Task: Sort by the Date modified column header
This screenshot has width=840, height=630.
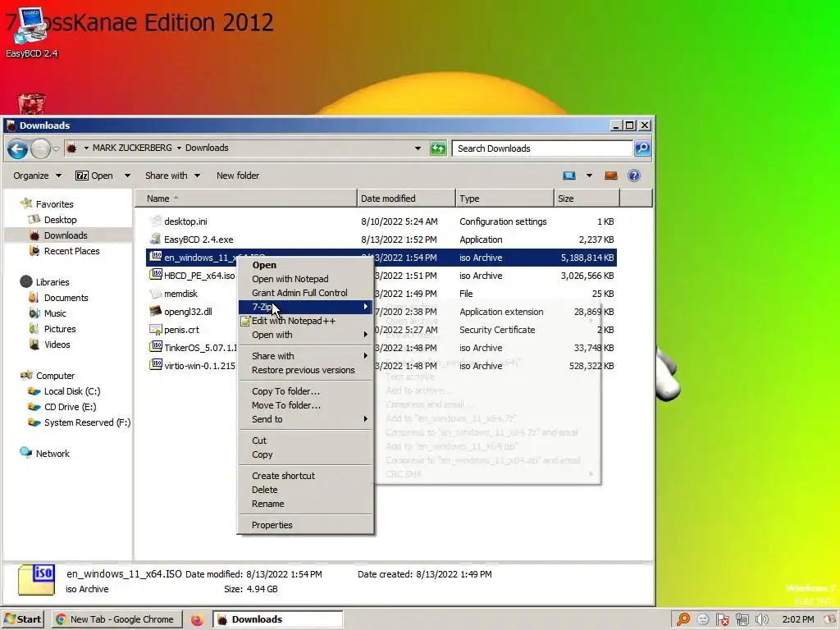Action: [x=406, y=199]
